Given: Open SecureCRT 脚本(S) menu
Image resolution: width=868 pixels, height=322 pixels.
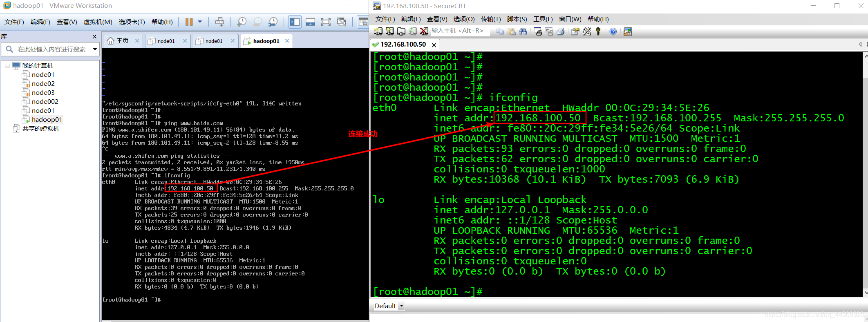Looking at the screenshot, I should [x=517, y=19].
